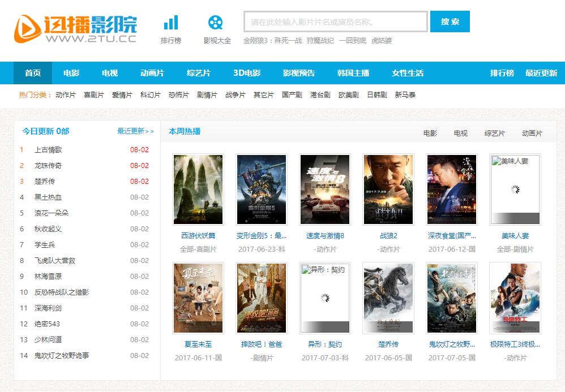Open 虎姑婆 hot search keyword link
The width and height of the screenshot is (565, 392).
382,41
